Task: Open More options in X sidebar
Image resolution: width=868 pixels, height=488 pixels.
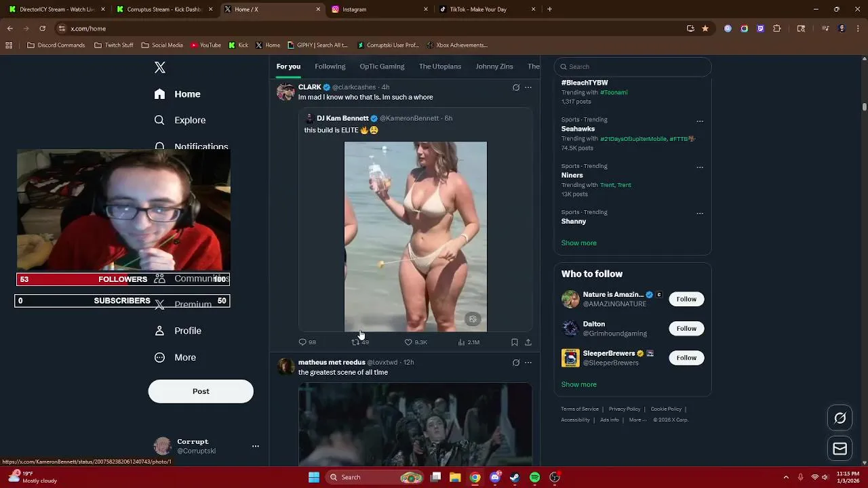Action: (176, 357)
